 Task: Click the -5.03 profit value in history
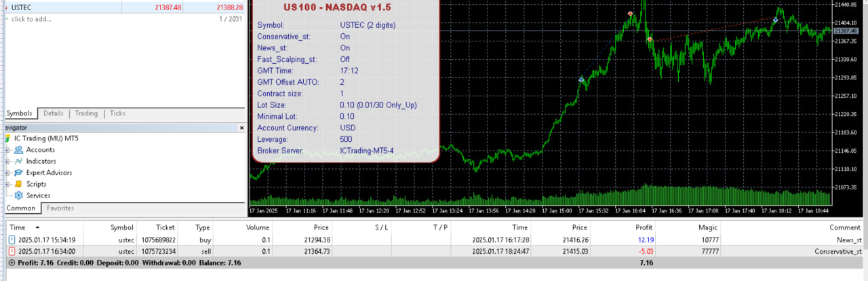(645, 251)
